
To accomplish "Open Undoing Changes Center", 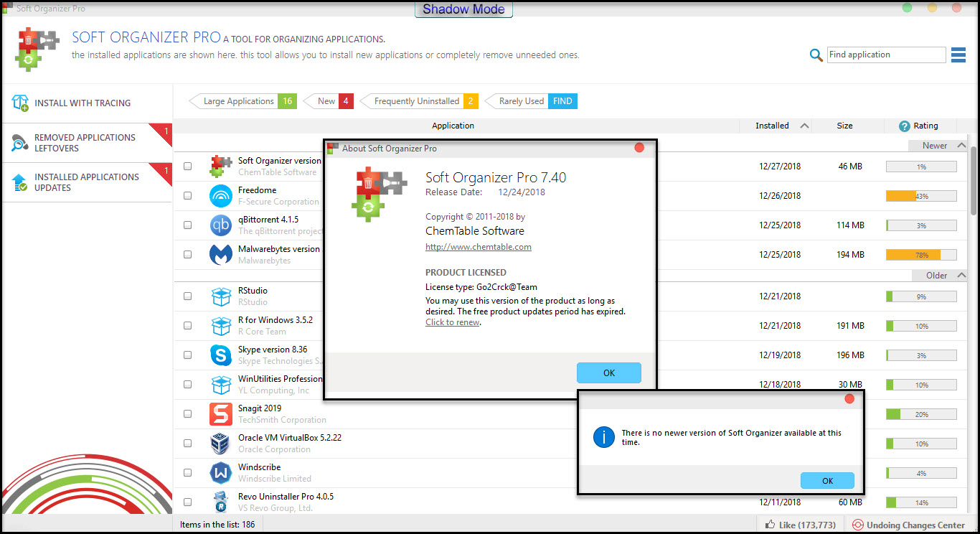I will tap(910, 525).
